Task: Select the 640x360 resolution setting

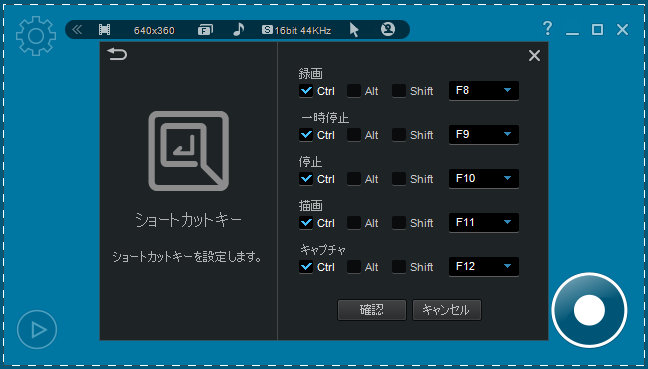Action: click(154, 31)
